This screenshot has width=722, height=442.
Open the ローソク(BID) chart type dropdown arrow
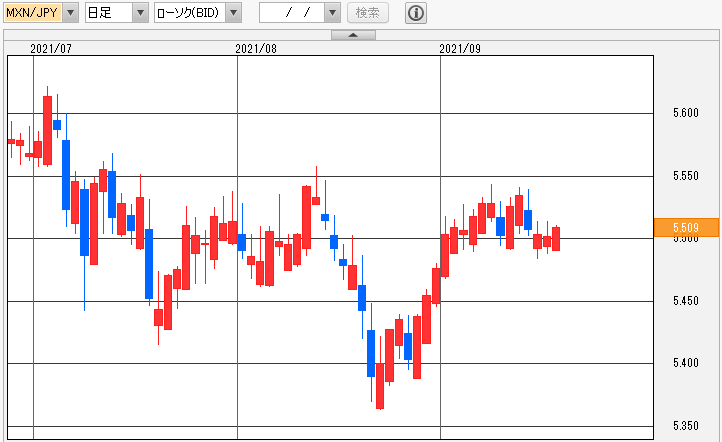coord(233,12)
